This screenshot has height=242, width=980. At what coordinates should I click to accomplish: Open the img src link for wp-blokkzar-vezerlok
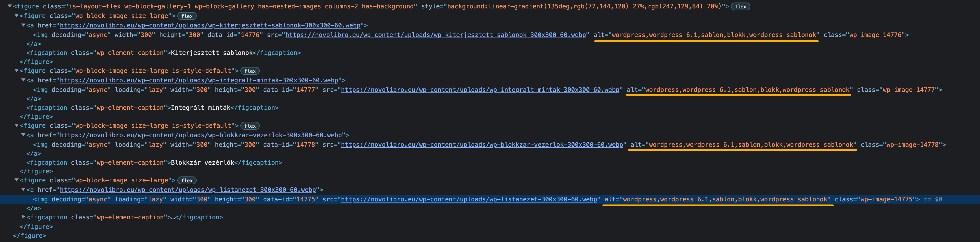[x=482, y=144]
